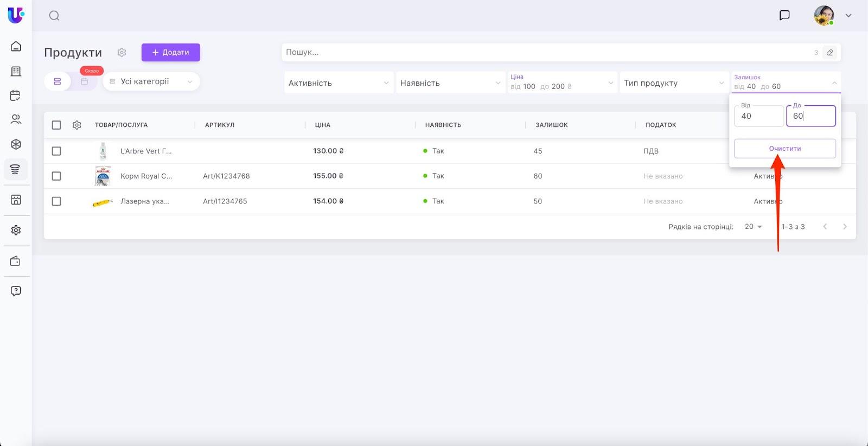
Task: Click the wallet icon in the sidebar
Action: pyautogui.click(x=16, y=261)
